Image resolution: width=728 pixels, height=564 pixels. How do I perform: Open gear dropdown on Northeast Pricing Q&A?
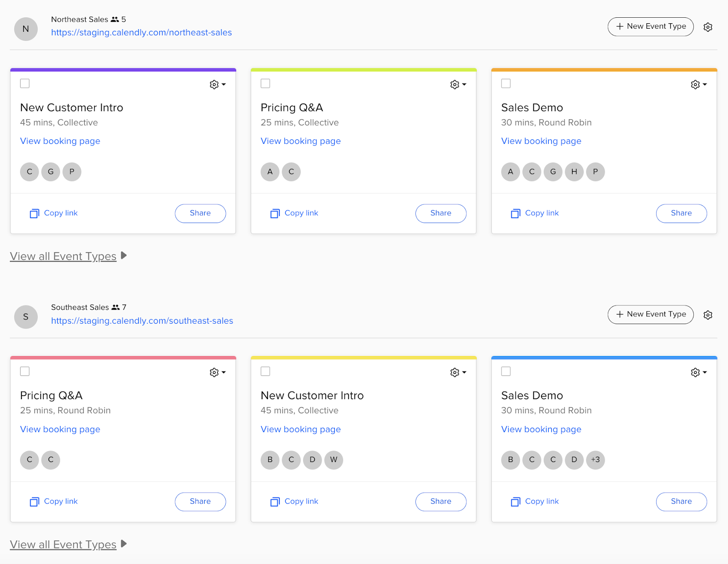[x=458, y=85]
